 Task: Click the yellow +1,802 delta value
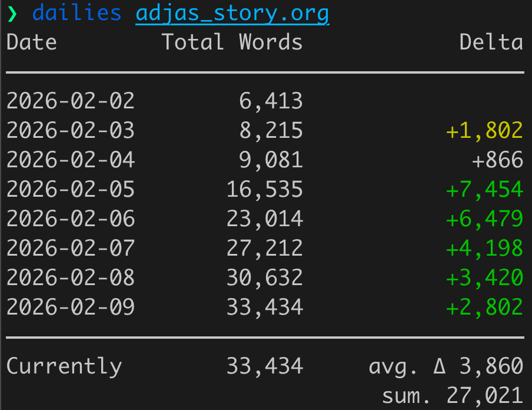click(x=484, y=131)
